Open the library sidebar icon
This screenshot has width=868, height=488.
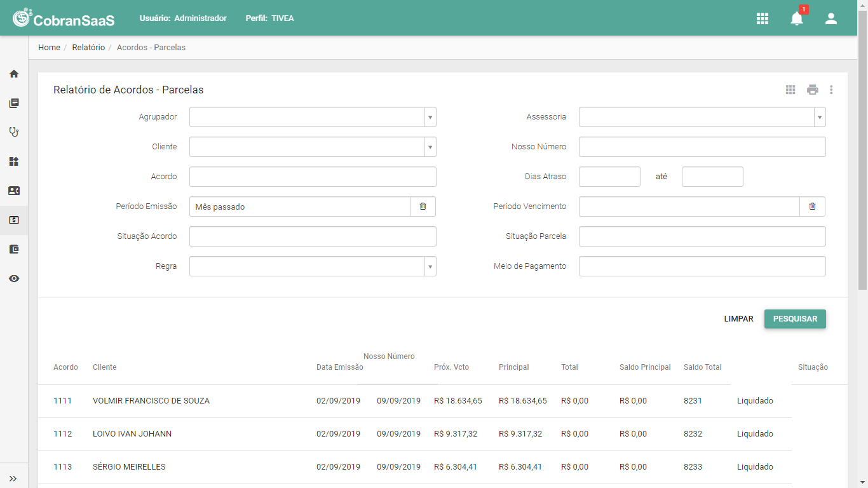point(14,103)
